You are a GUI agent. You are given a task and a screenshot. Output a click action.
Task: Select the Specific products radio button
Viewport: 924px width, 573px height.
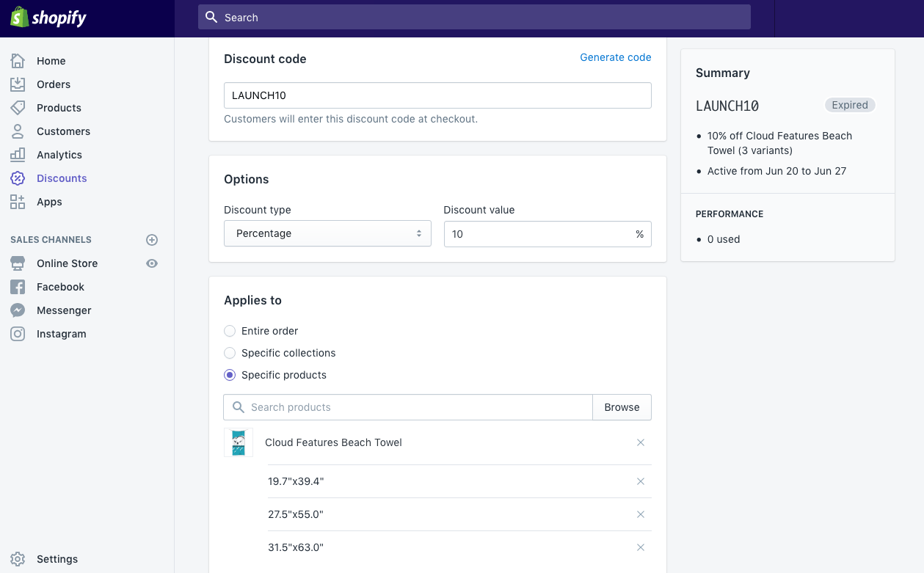(x=230, y=375)
